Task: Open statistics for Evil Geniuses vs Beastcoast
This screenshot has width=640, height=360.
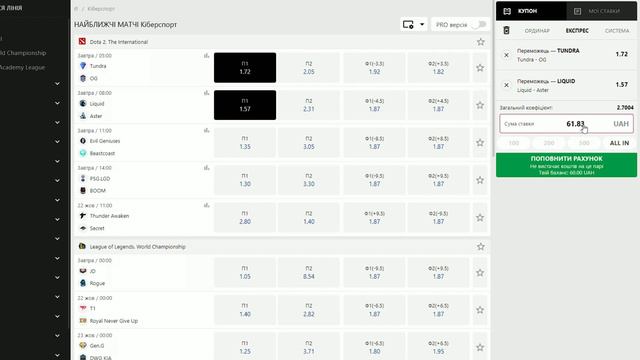Action: [x=207, y=131]
